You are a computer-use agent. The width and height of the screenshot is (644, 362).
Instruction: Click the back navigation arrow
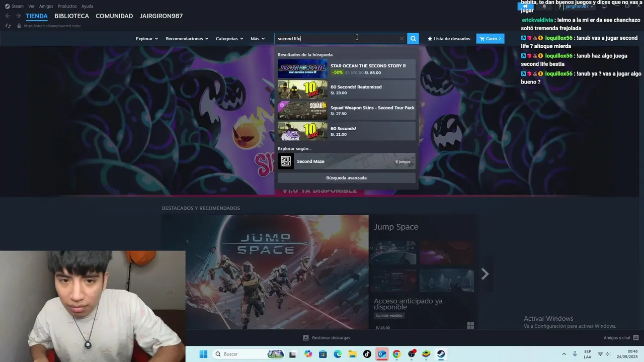[x=8, y=16]
